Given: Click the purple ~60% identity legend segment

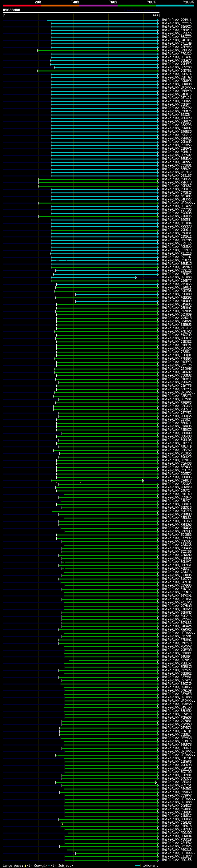Looking at the screenshot, I should pyautogui.click(x=99, y=6).
